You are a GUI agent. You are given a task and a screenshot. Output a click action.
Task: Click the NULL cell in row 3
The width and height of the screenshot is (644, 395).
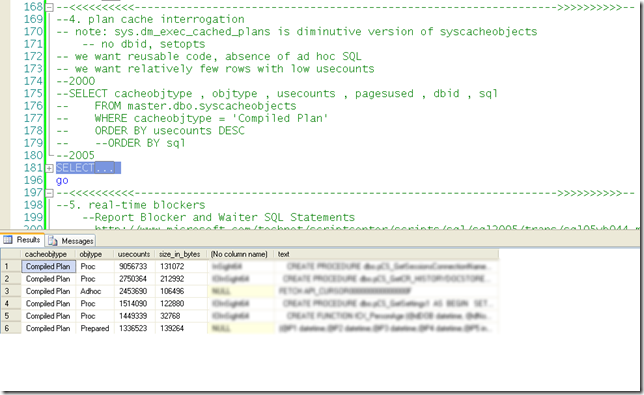[241, 291]
